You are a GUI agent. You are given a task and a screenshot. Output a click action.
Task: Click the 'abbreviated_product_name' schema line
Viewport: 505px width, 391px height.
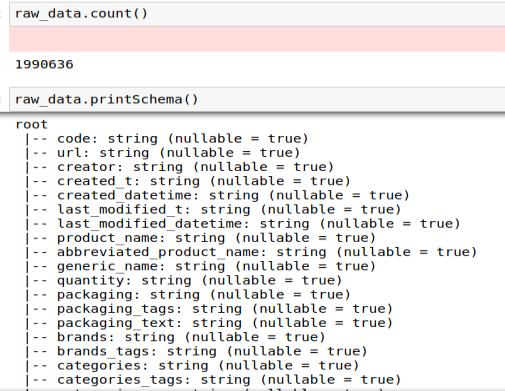[251, 252]
